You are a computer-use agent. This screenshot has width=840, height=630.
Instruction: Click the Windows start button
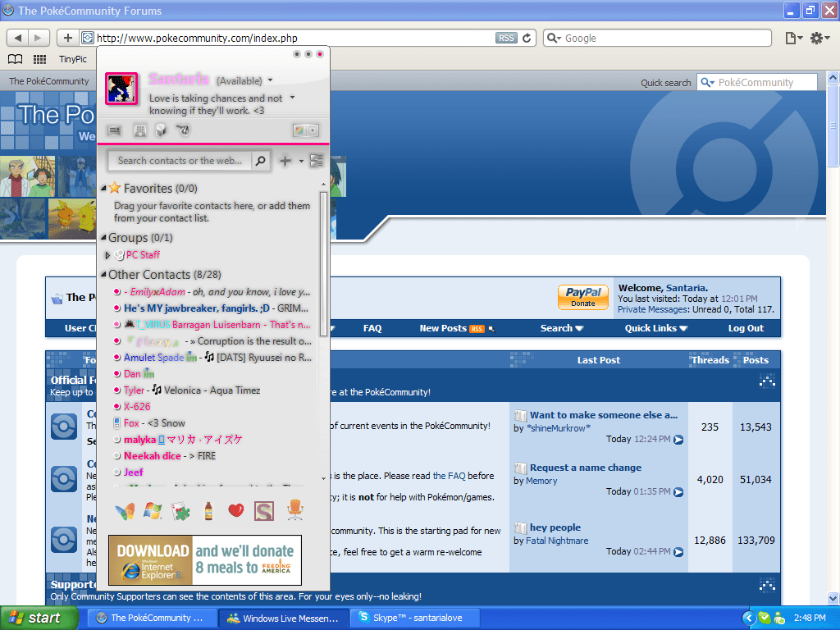coord(39,619)
